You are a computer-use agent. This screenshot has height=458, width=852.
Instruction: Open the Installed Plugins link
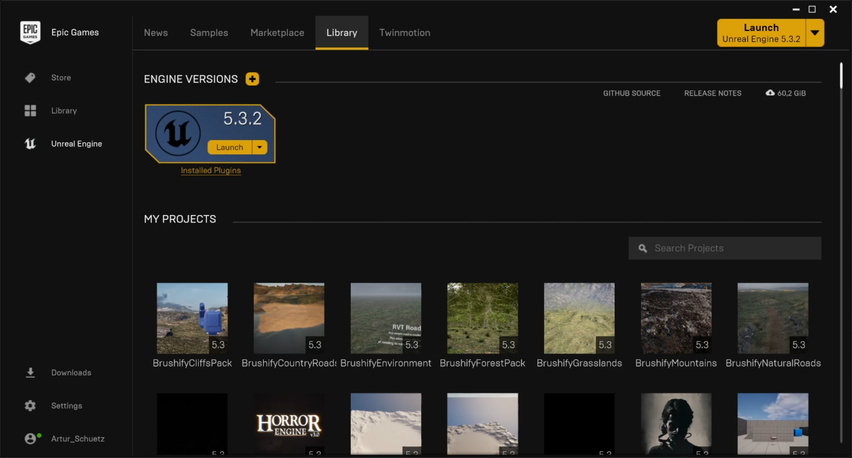pyautogui.click(x=211, y=171)
